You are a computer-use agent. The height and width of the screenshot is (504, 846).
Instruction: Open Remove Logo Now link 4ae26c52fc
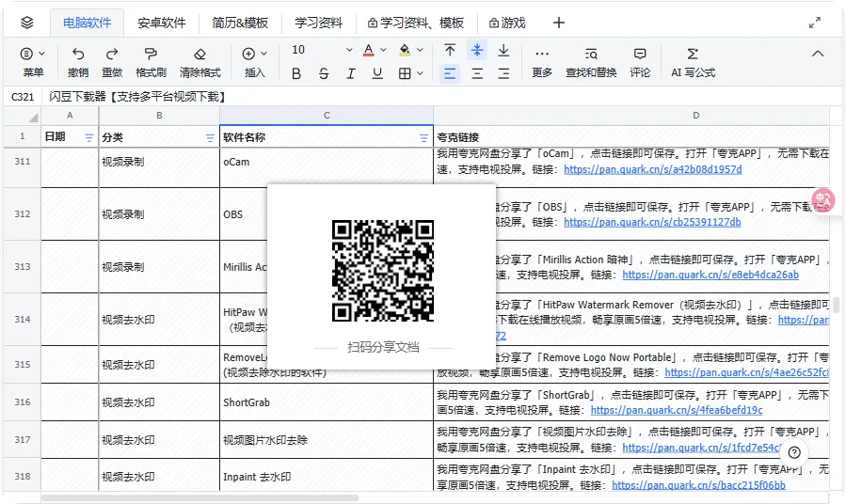pyautogui.click(x=747, y=372)
